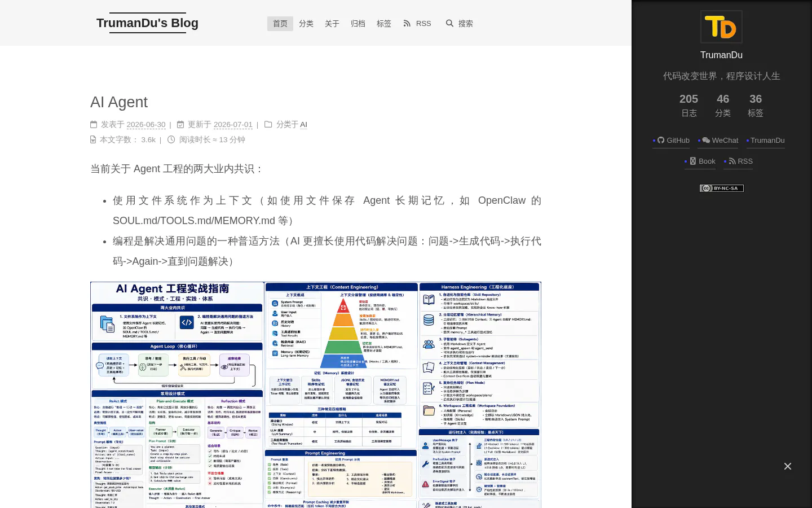The width and height of the screenshot is (812, 508).
Task: Open the TrumanDu sidebar link
Action: (x=765, y=141)
